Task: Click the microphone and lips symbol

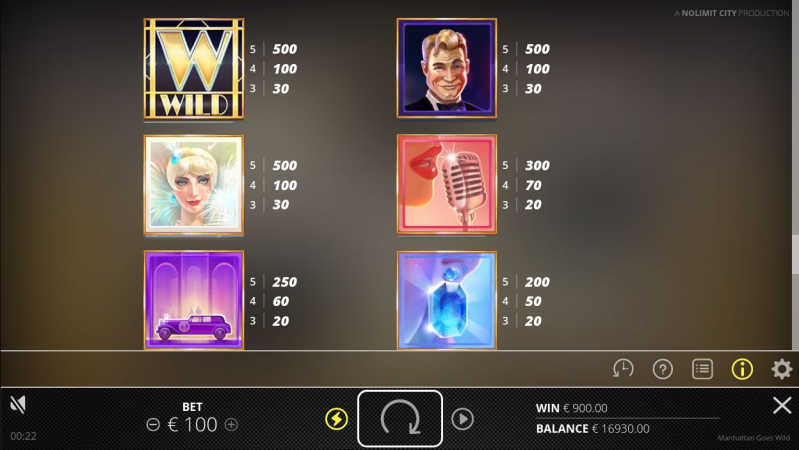Action: pyautogui.click(x=447, y=184)
